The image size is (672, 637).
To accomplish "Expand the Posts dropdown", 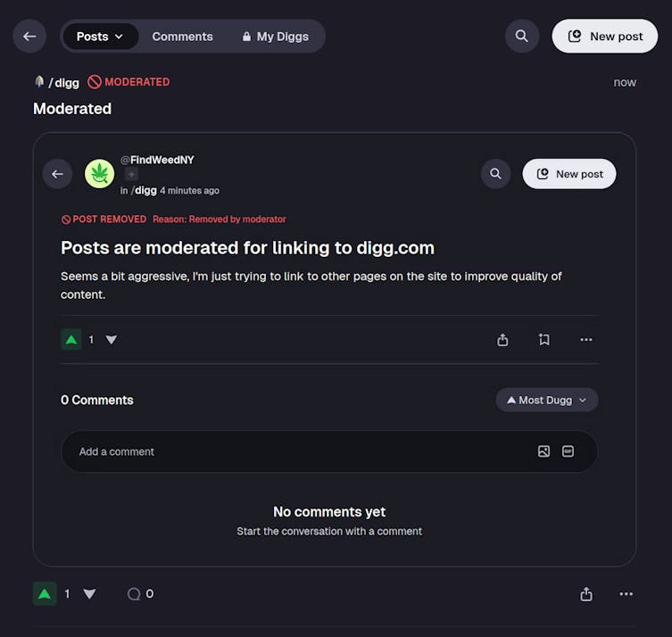I will click(x=100, y=37).
